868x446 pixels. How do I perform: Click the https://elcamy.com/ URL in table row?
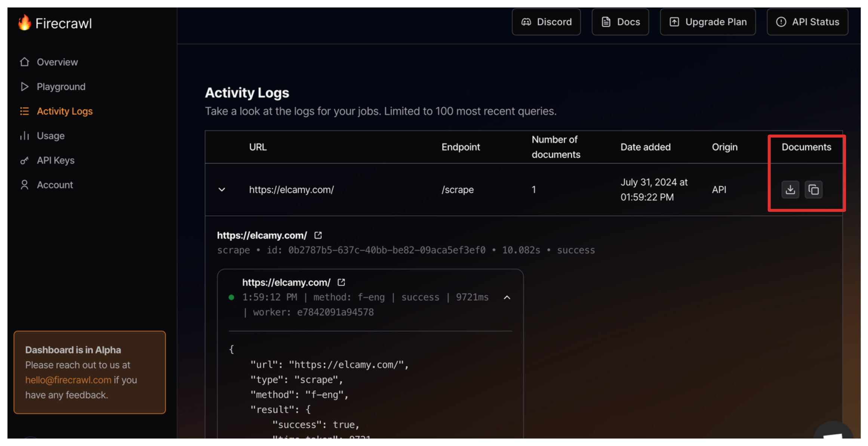tap(291, 190)
